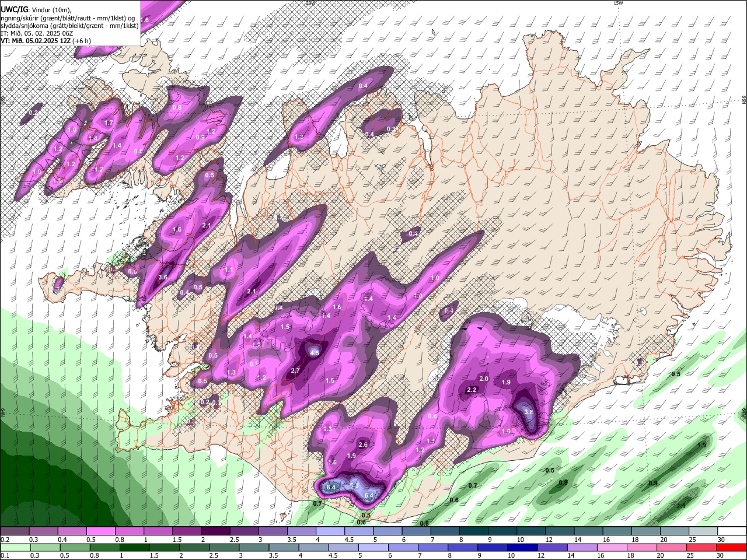Click the "3.5" label on the snow scale
Image resolution: width=747 pixels, height=560 pixels.
click(291, 540)
